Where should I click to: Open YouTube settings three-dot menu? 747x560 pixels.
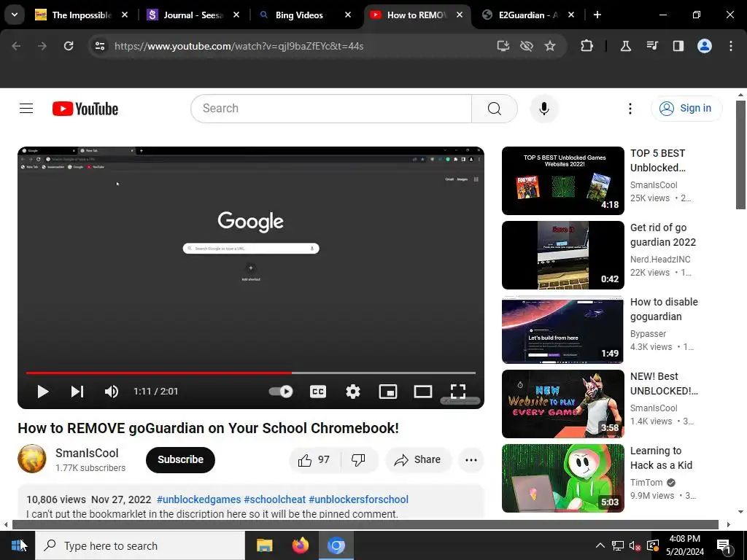(630, 109)
